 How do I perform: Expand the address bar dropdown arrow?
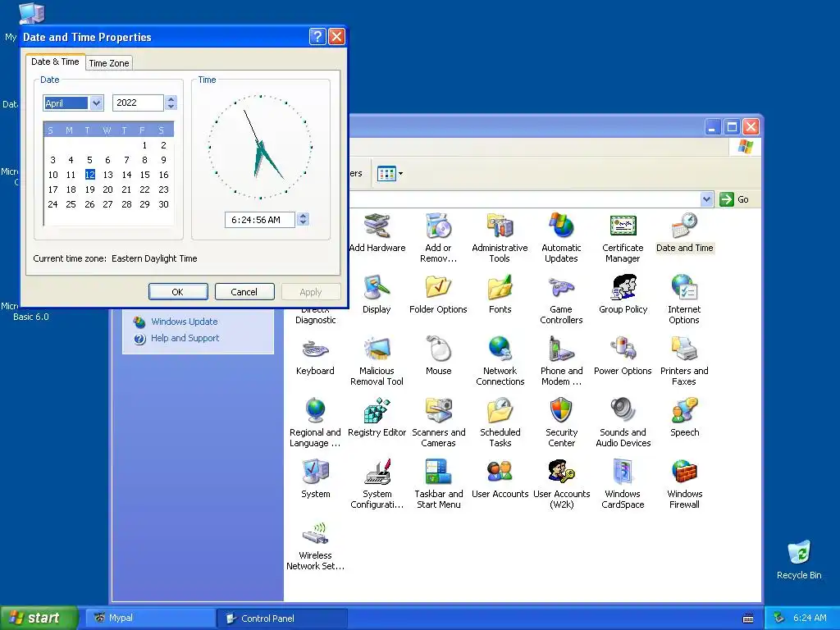coord(706,199)
